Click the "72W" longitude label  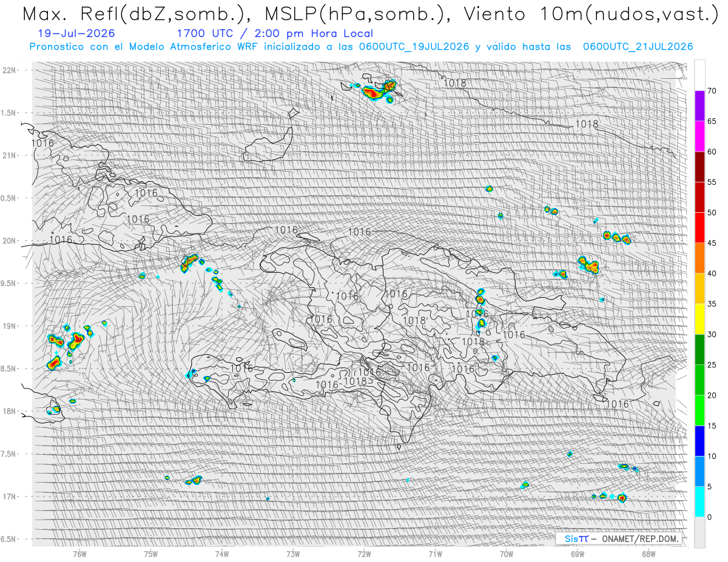(364, 554)
